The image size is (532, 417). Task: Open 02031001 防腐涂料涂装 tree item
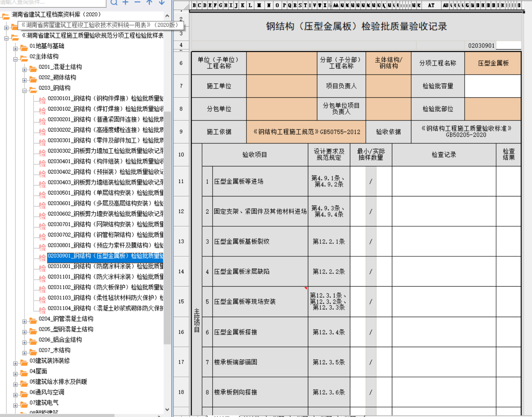coord(105,266)
